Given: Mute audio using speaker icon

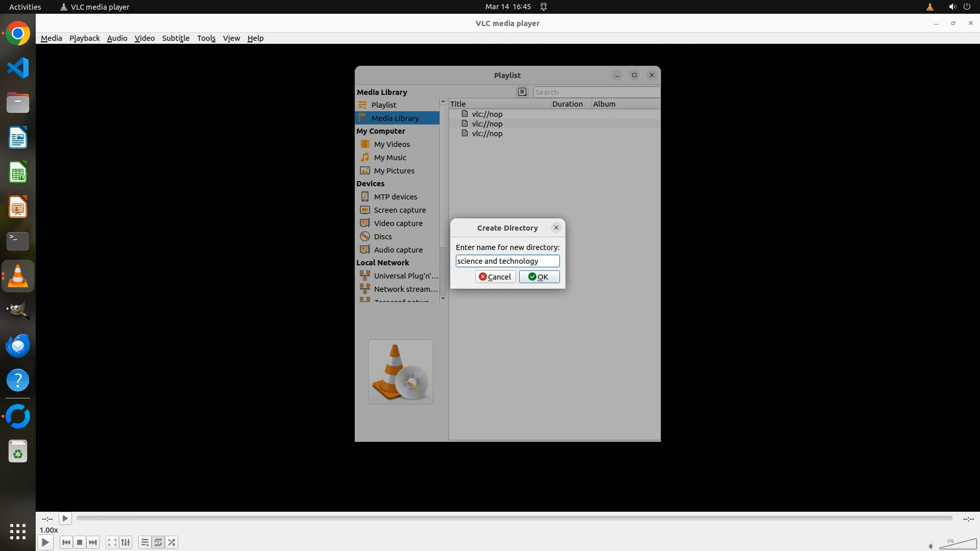Looking at the screenshot, I should pyautogui.click(x=931, y=546).
